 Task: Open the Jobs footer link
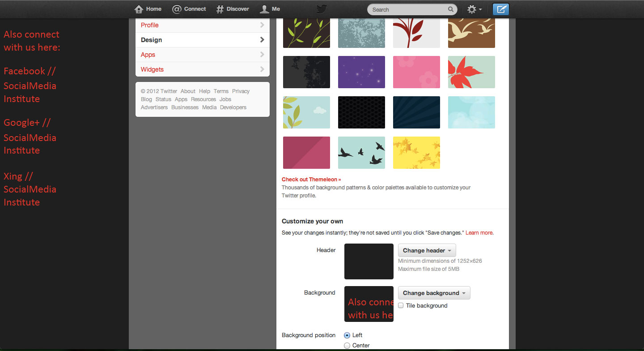[225, 99]
